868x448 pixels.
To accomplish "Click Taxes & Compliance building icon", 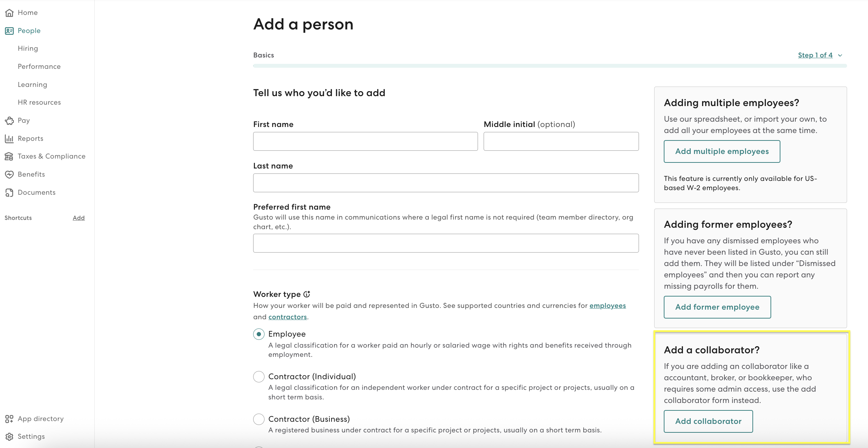I will [x=9, y=156].
